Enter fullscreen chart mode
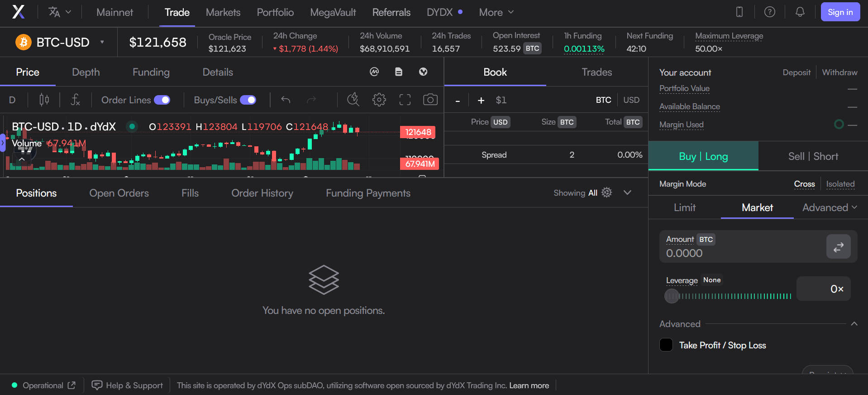Screen dimensions: 868x395 pyautogui.click(x=405, y=100)
